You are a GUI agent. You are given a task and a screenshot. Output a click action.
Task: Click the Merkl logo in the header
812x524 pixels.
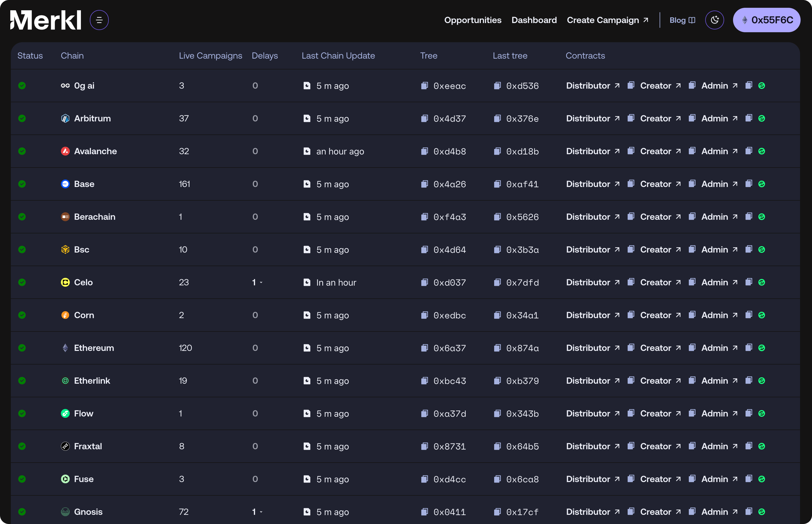45,20
